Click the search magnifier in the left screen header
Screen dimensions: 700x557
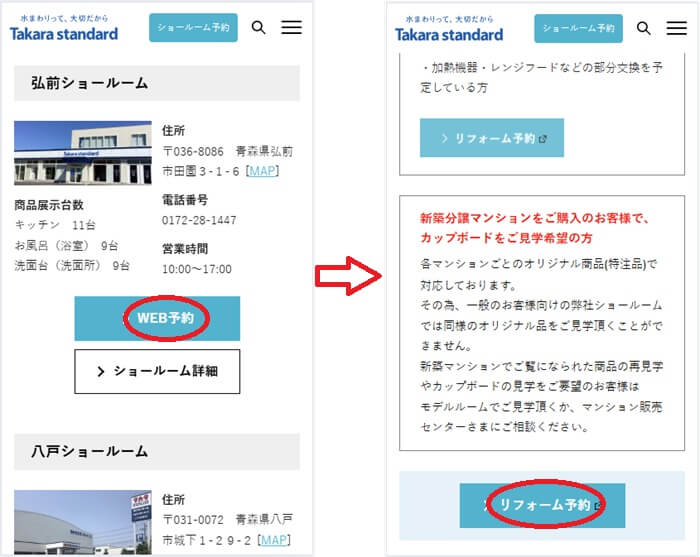point(259,28)
